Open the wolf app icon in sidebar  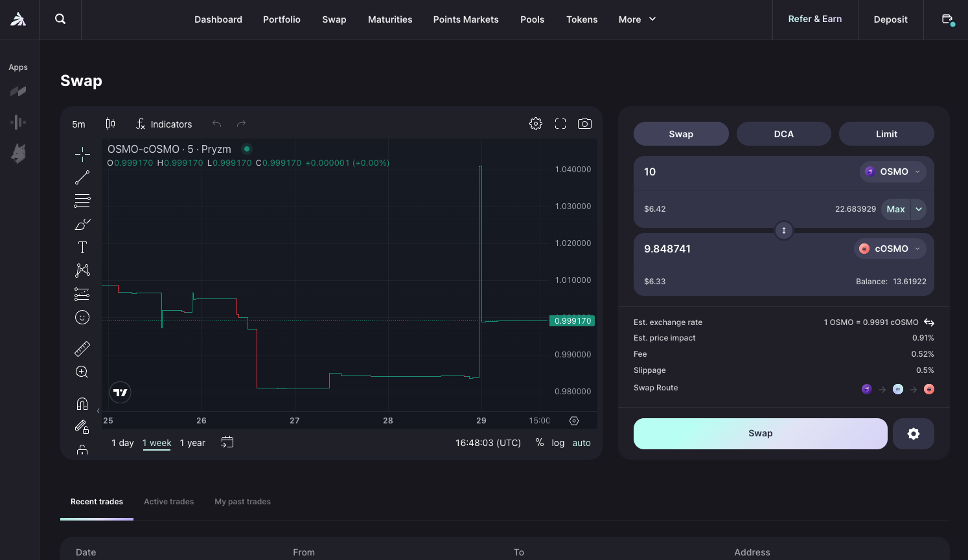click(18, 153)
